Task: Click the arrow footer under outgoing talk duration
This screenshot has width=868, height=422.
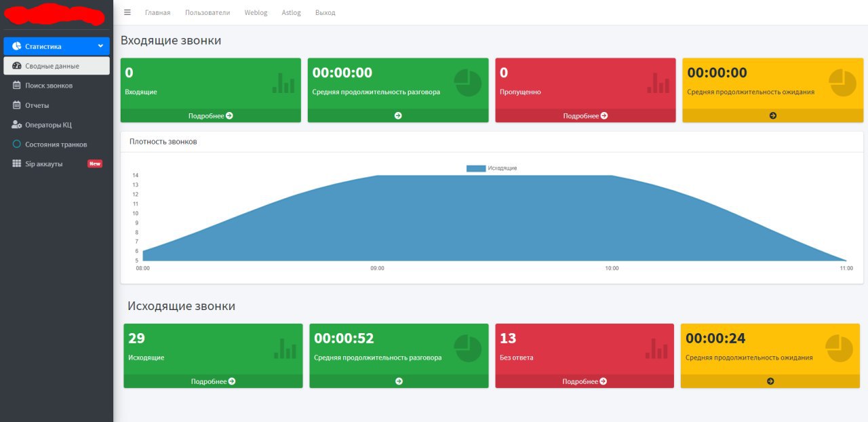Action: click(399, 381)
